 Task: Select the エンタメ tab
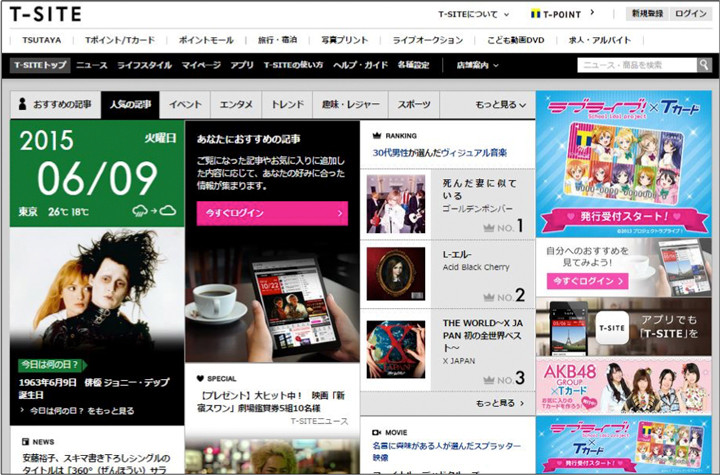[x=237, y=104]
